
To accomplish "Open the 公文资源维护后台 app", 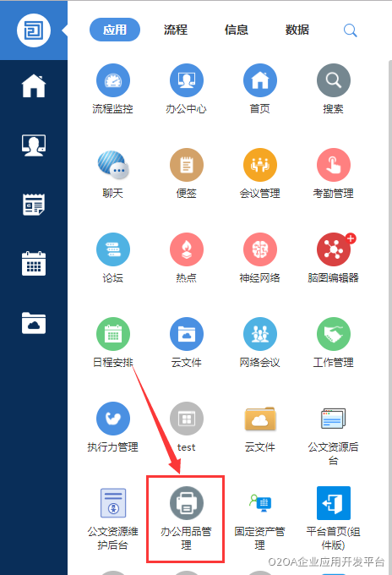I will click(x=113, y=518).
